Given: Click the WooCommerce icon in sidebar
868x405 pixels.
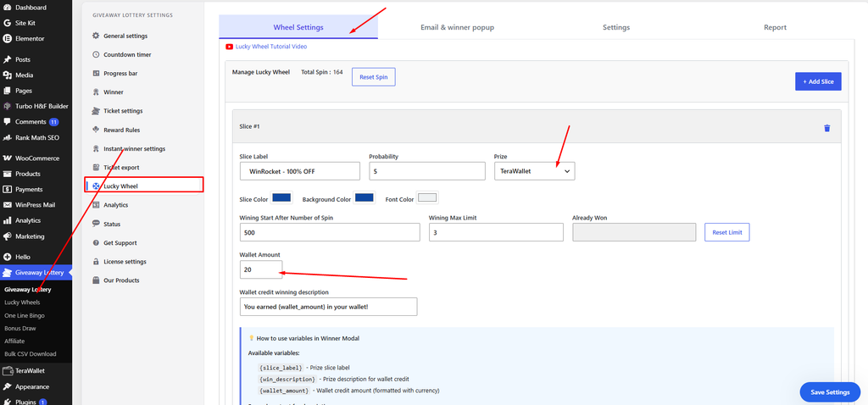Looking at the screenshot, I should point(7,158).
